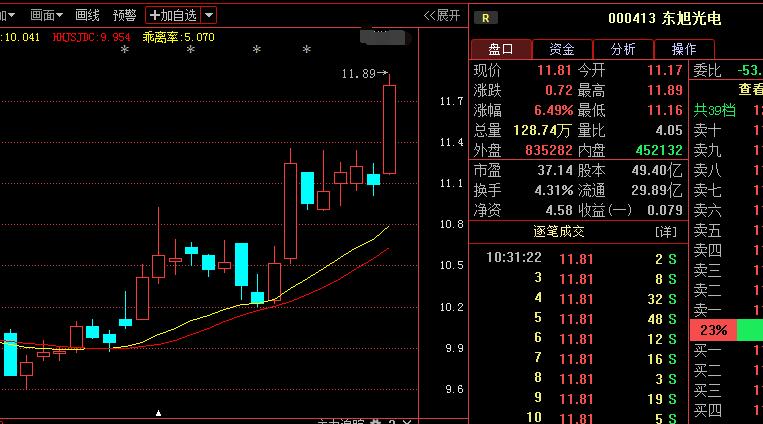This screenshot has width=763, height=424.
Task: Click the 逐笔成交 section header
Action: [x=559, y=232]
